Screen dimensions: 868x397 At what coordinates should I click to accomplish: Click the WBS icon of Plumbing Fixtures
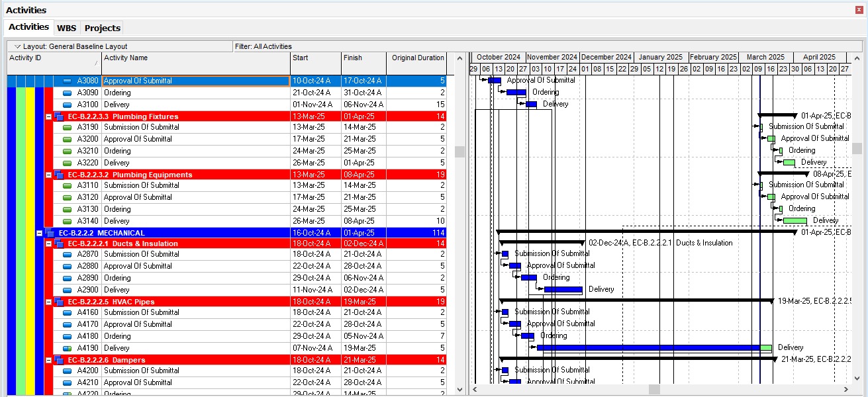click(60, 116)
